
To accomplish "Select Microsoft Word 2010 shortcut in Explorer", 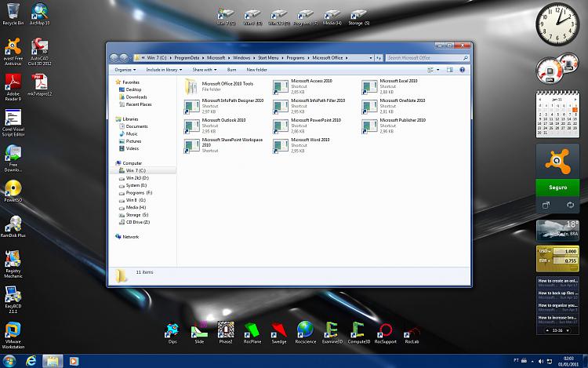I will pyautogui.click(x=302, y=145).
